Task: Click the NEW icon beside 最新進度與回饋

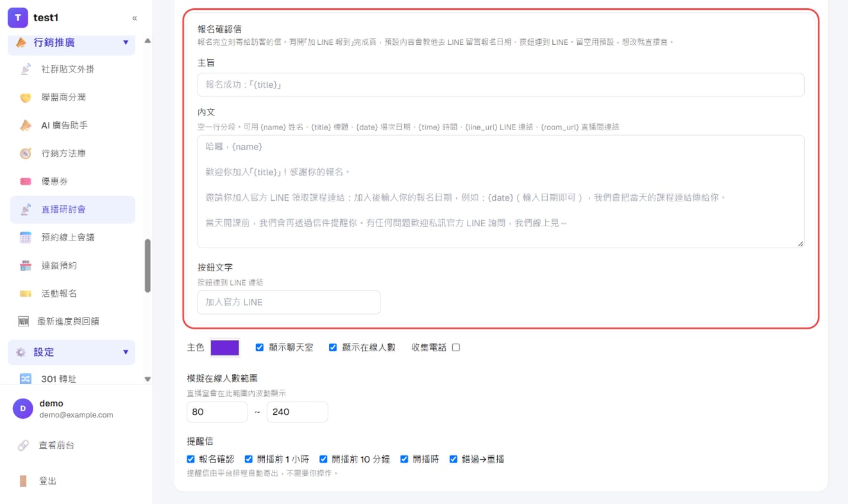Action: coord(23,321)
